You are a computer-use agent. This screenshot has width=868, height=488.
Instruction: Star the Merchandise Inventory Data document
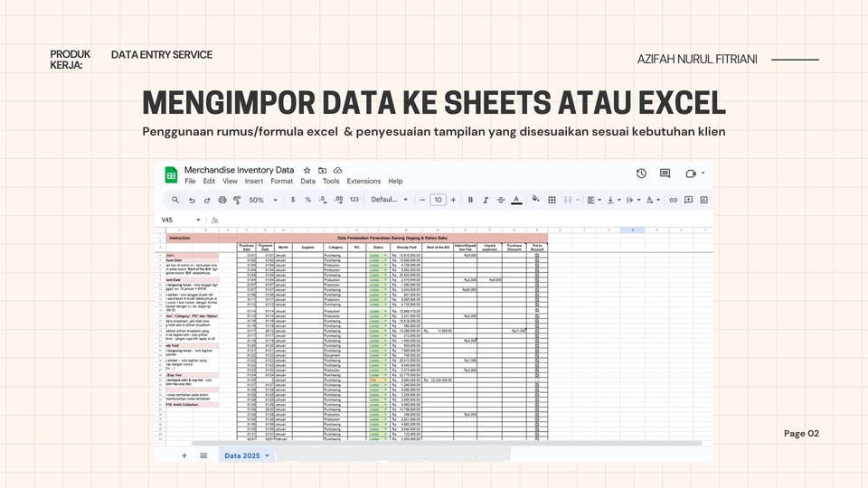pos(307,171)
